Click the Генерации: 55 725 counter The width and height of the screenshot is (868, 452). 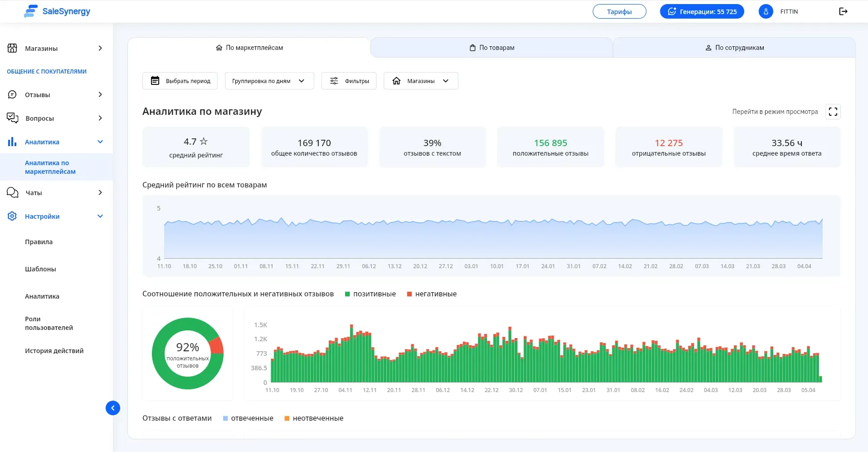702,11
